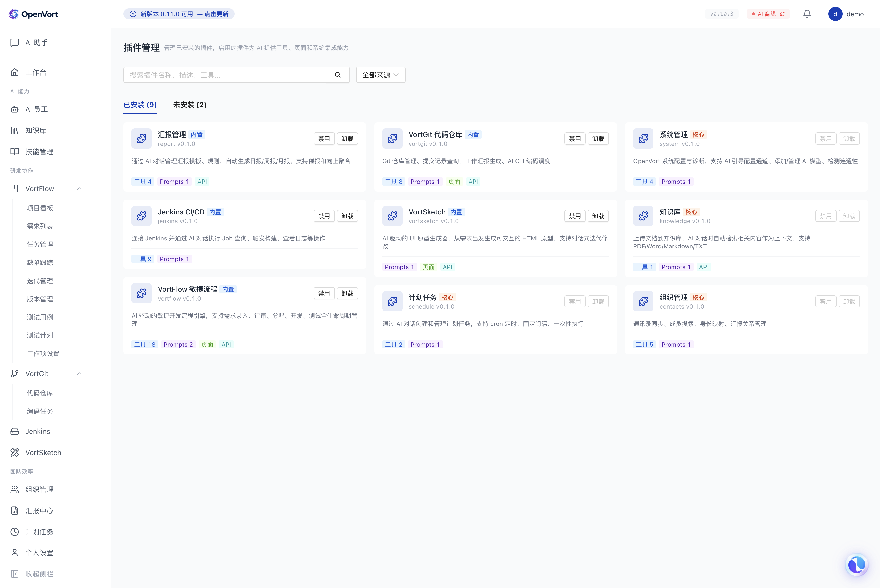Click the search magnifier button
This screenshot has width=880, height=588.
[338, 75]
